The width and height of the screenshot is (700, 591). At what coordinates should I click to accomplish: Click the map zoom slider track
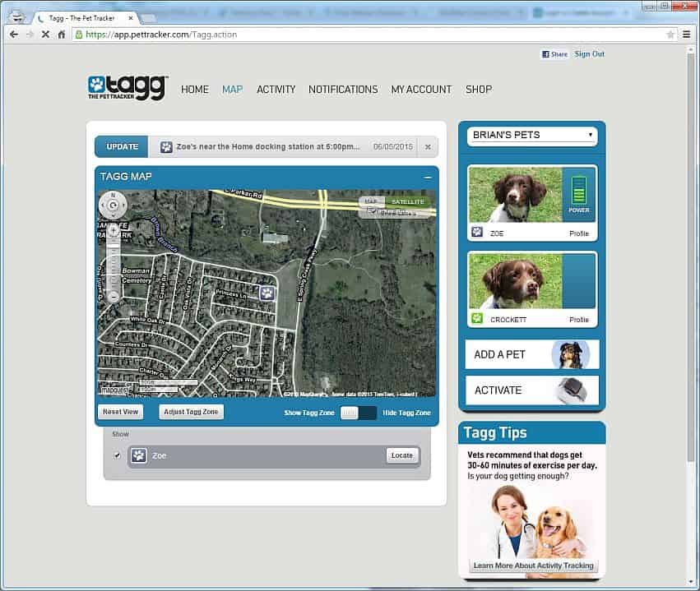click(114, 263)
